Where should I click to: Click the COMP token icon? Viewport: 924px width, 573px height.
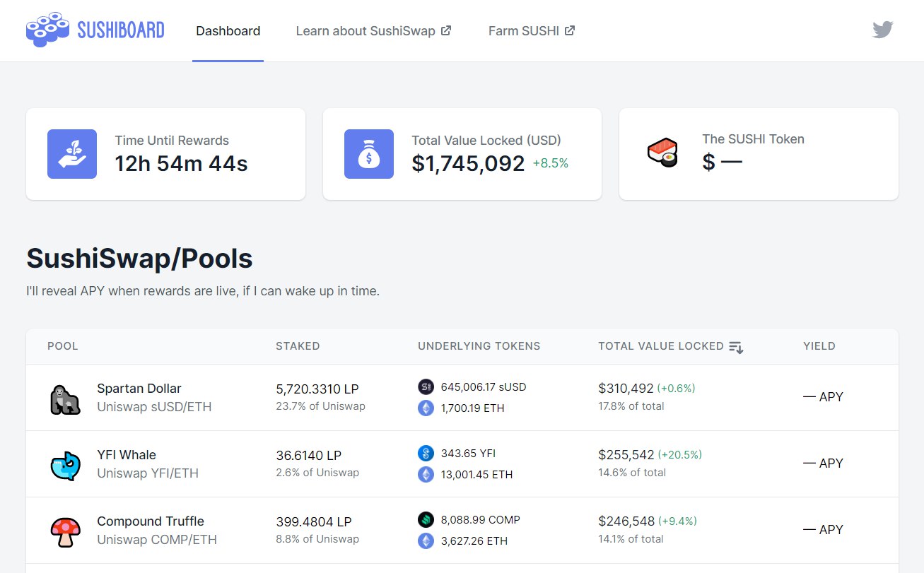426,519
